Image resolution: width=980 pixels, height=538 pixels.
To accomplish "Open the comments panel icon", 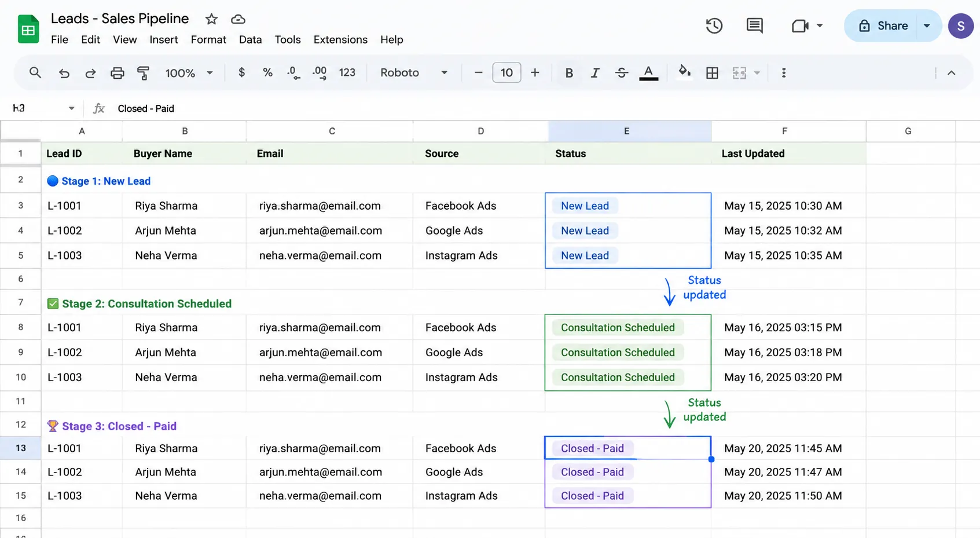I will (754, 25).
